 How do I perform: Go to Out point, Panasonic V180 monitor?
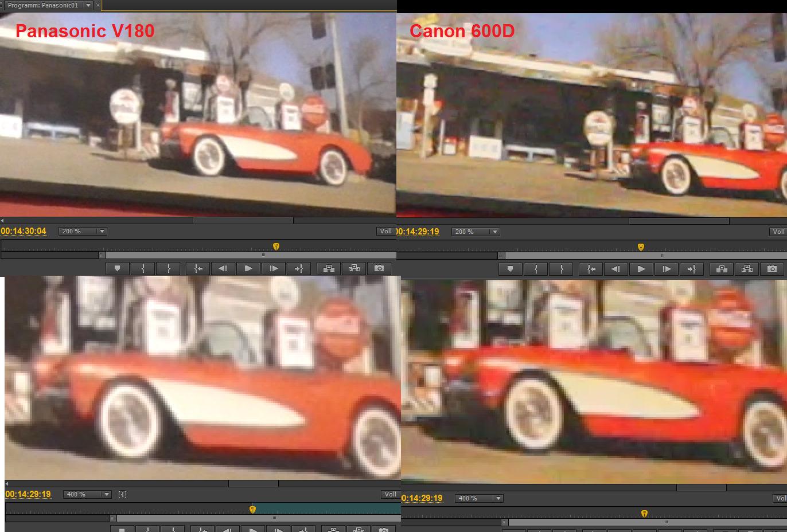tap(299, 268)
